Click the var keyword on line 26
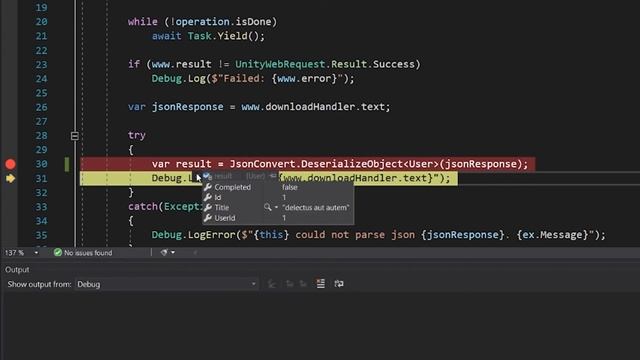The image size is (640, 360). pos(136,107)
